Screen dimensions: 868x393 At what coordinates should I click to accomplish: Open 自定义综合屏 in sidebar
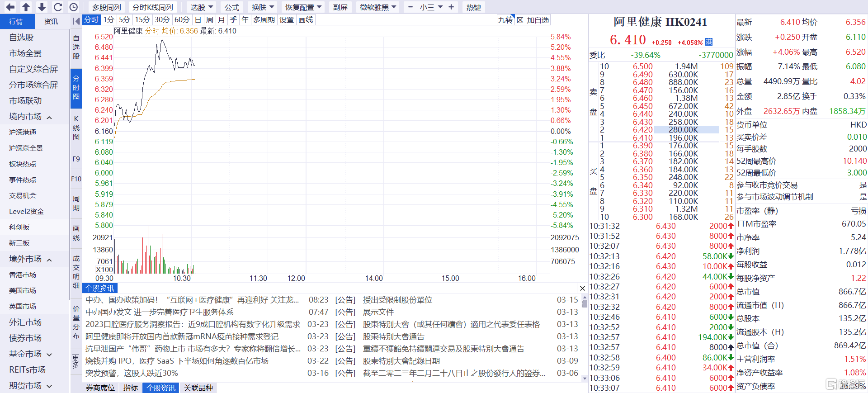pos(33,69)
